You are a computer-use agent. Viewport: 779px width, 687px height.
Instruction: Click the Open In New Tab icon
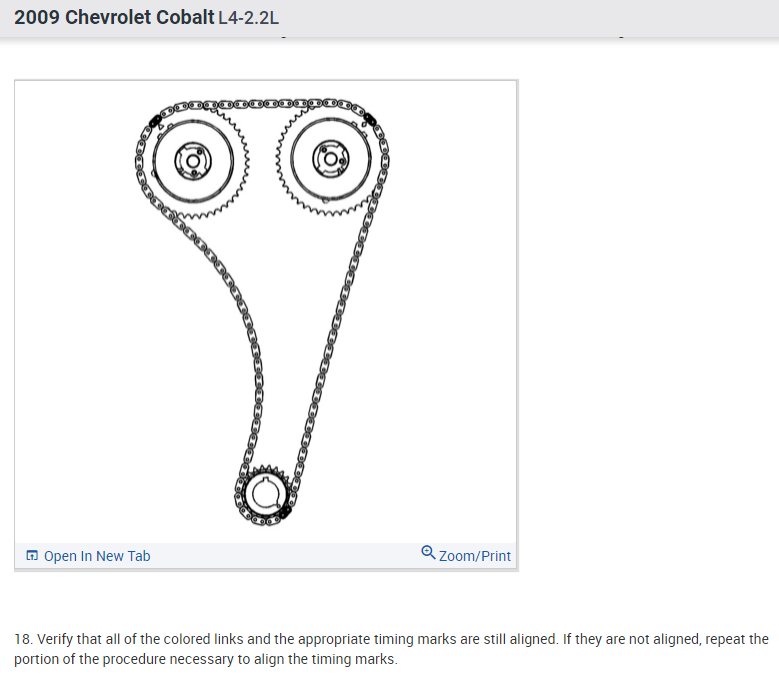[32, 555]
